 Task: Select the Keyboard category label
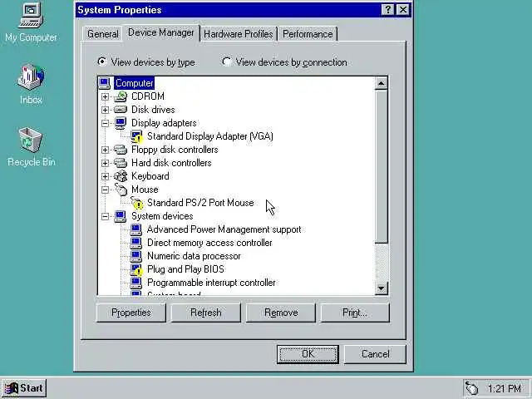point(150,176)
